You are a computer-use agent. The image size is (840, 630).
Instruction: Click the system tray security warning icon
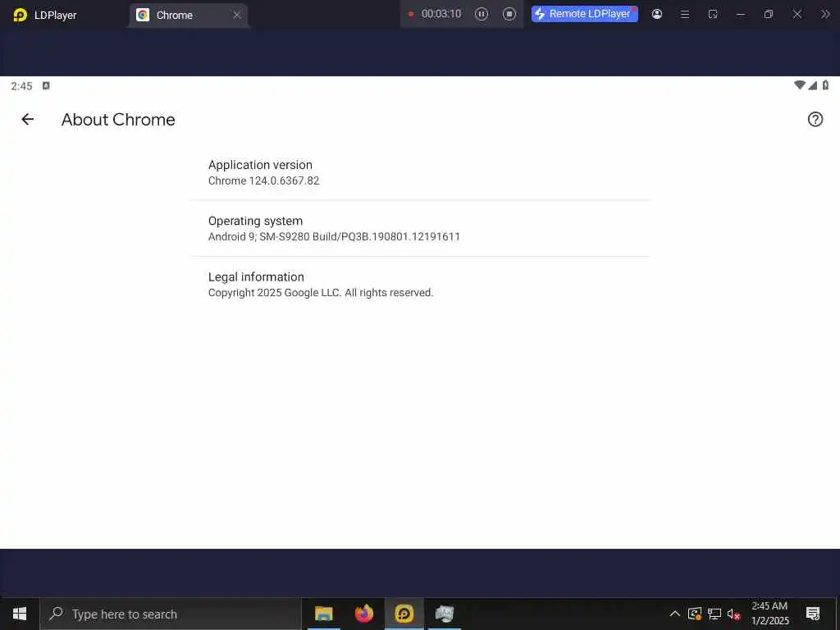694,614
